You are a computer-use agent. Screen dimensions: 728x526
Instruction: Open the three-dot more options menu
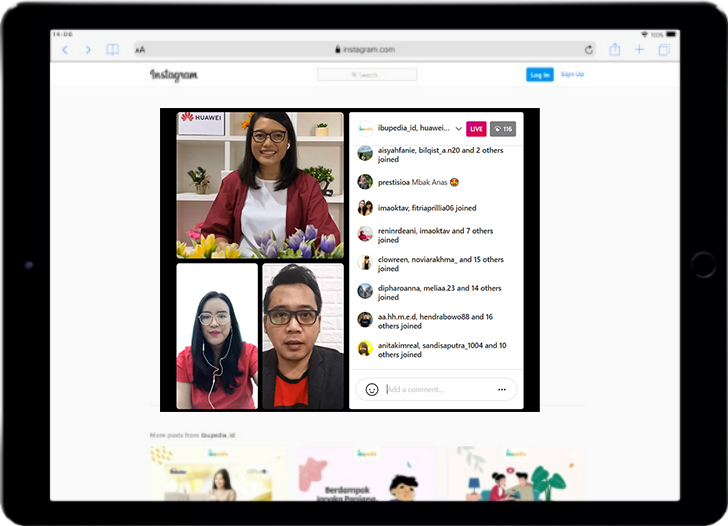pyautogui.click(x=502, y=390)
